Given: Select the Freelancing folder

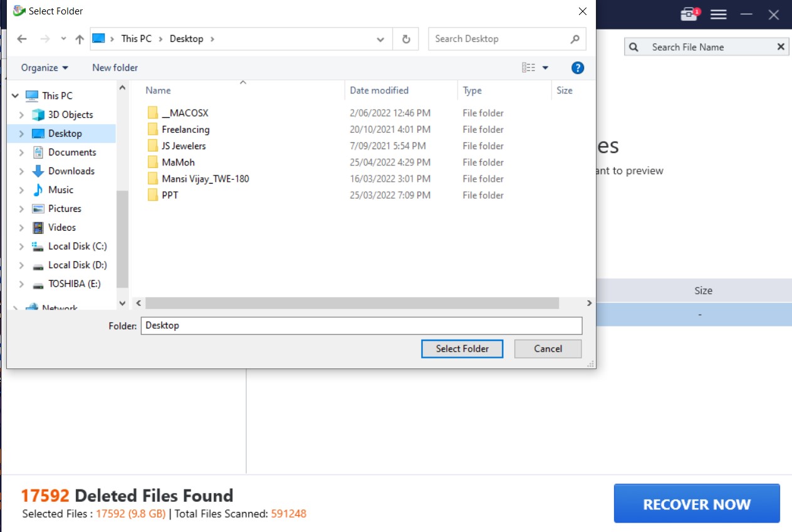Looking at the screenshot, I should 185,130.
